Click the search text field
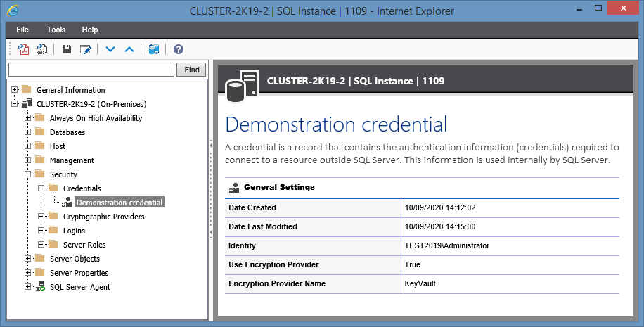The width and height of the screenshot is (644, 327). click(x=91, y=70)
